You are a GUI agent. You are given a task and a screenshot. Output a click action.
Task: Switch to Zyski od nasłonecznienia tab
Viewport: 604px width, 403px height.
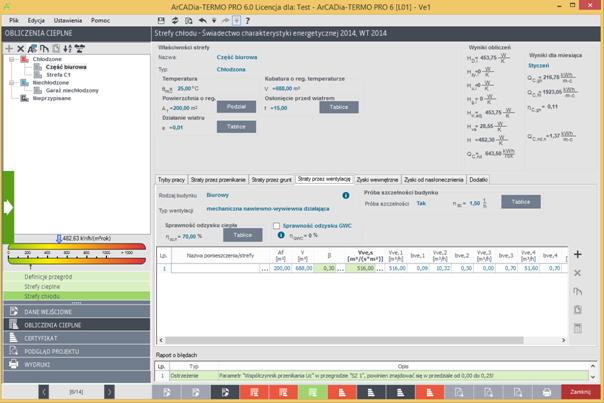coord(434,180)
